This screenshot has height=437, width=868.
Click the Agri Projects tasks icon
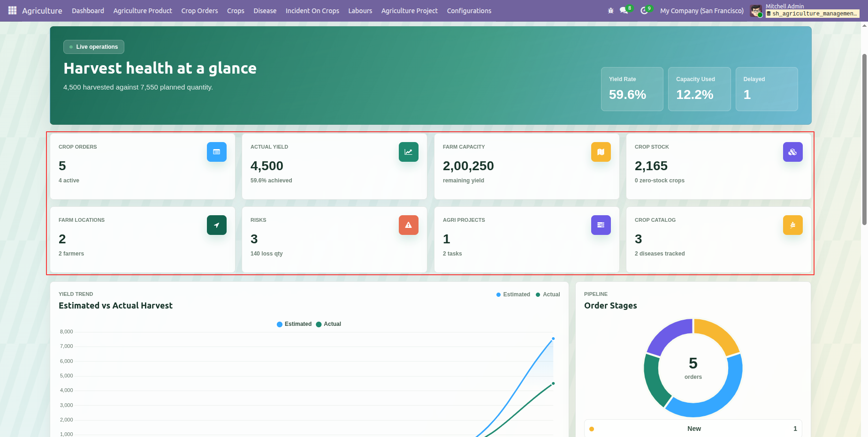coord(601,225)
